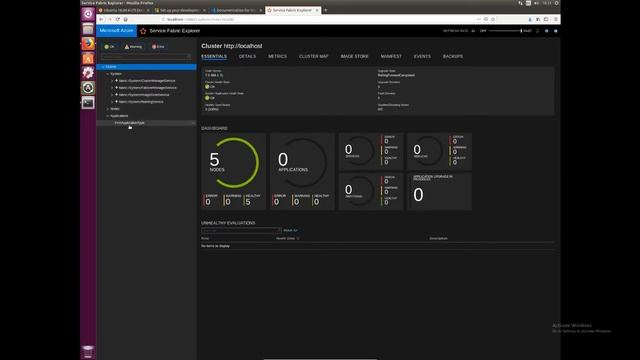Switch to Set up your development tab

coord(180,10)
